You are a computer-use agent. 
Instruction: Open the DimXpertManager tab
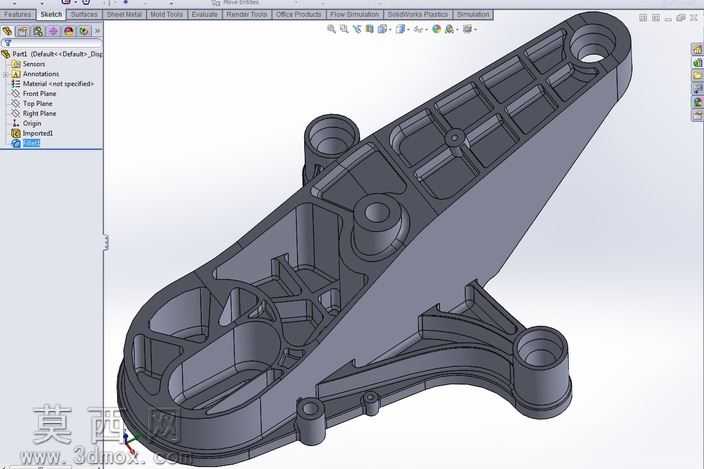point(53,31)
